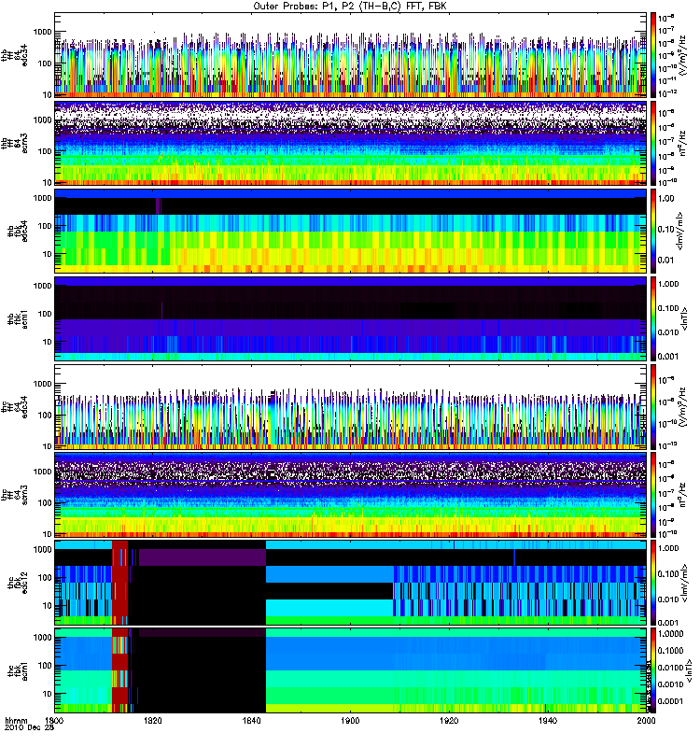Click the 1820 time tick label
Screen dimensions: 700x747
point(153,721)
